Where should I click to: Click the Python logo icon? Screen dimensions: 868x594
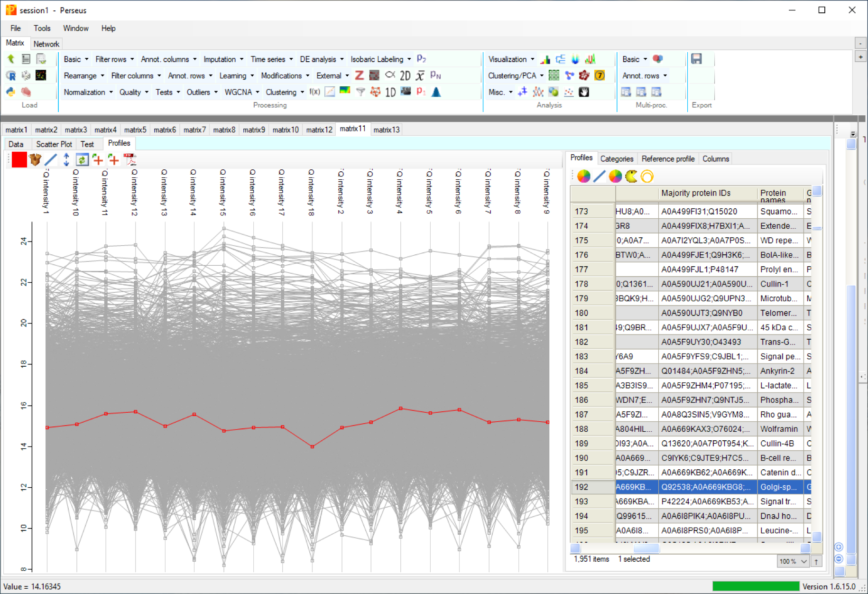pos(11,92)
